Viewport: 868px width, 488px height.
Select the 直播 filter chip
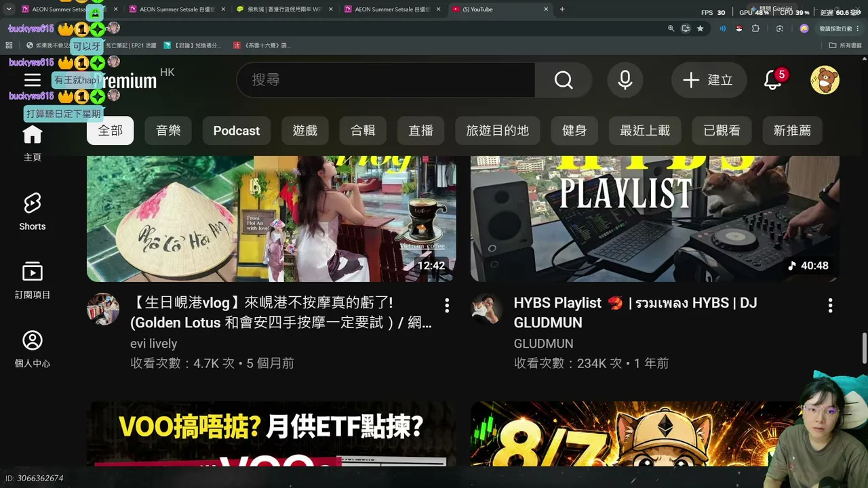[x=420, y=131]
